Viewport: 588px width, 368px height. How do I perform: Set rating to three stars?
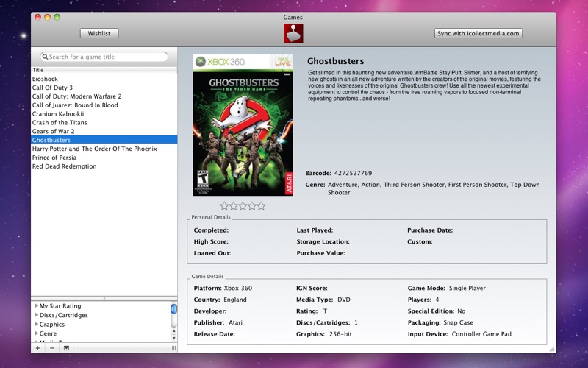pos(243,205)
